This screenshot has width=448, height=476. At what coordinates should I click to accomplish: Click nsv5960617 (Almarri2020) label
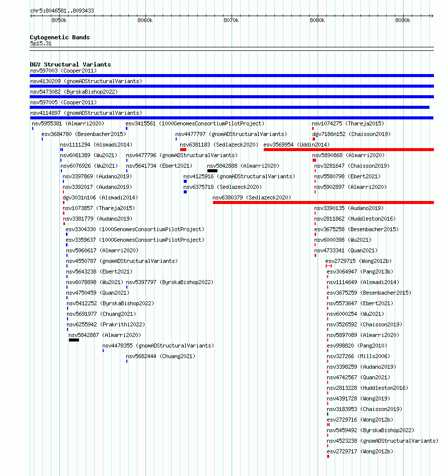(102, 251)
